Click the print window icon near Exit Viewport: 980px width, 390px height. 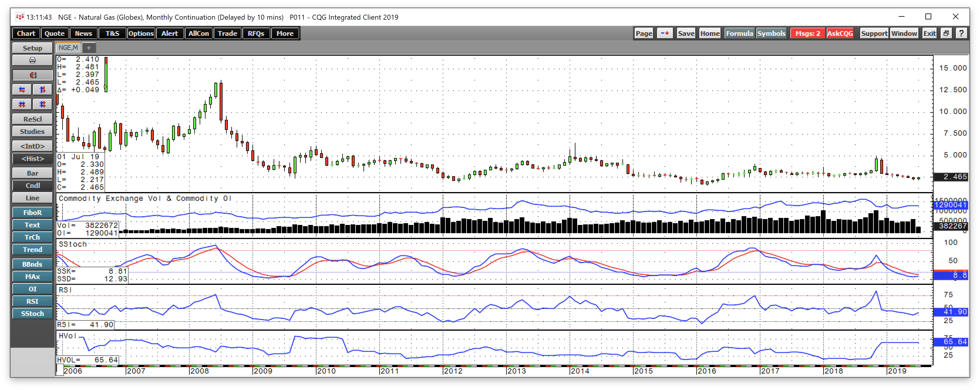click(946, 33)
